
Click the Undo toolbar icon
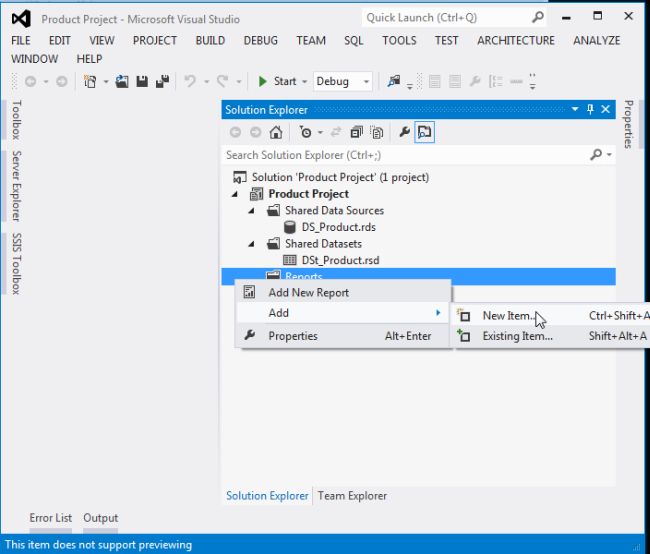[190, 81]
